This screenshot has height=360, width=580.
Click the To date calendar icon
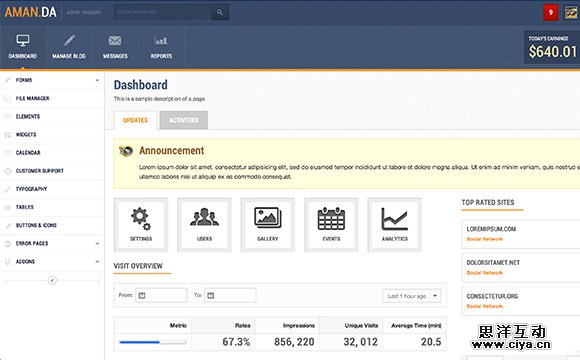tap(210, 295)
